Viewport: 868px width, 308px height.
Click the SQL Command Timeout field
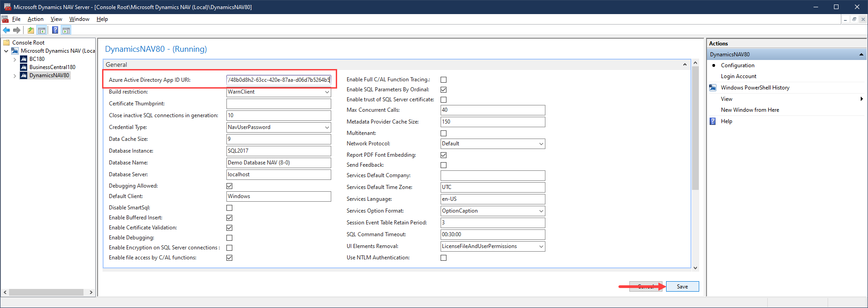pos(493,235)
